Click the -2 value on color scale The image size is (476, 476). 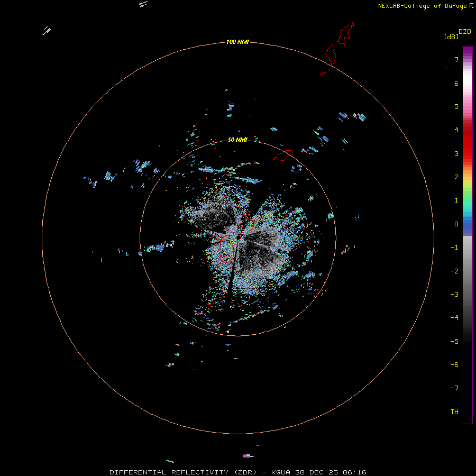coord(454,271)
